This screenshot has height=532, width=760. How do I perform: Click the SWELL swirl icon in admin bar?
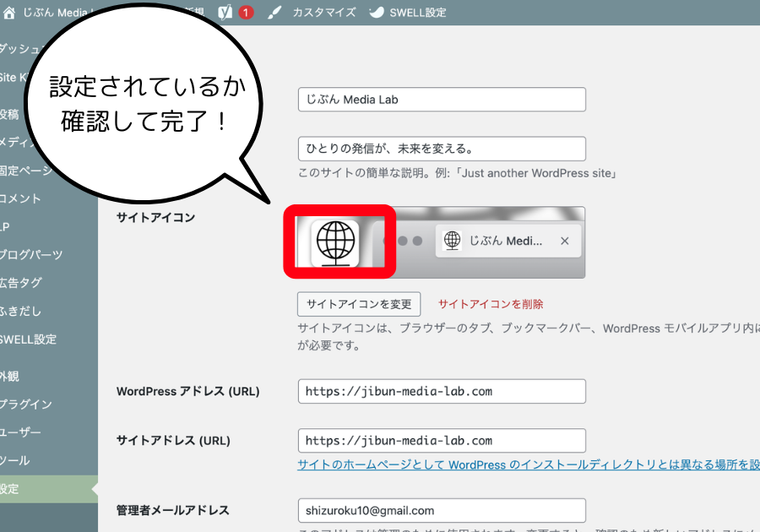[375, 12]
